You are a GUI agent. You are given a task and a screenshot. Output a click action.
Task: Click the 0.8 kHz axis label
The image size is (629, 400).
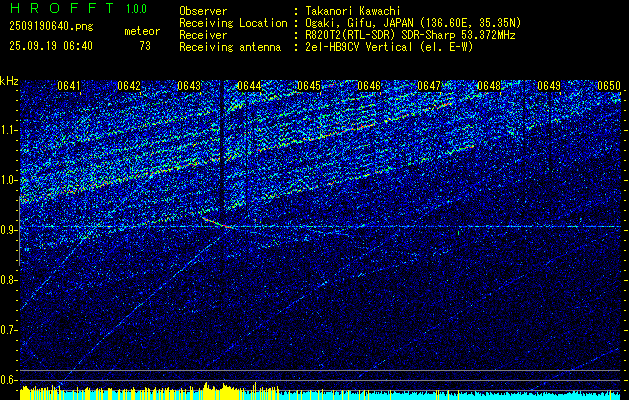[8, 280]
